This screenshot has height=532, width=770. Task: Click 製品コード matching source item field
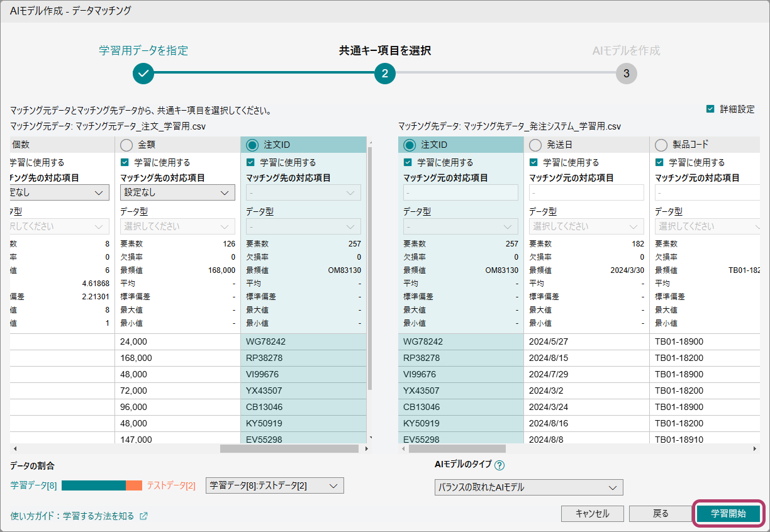click(707, 192)
